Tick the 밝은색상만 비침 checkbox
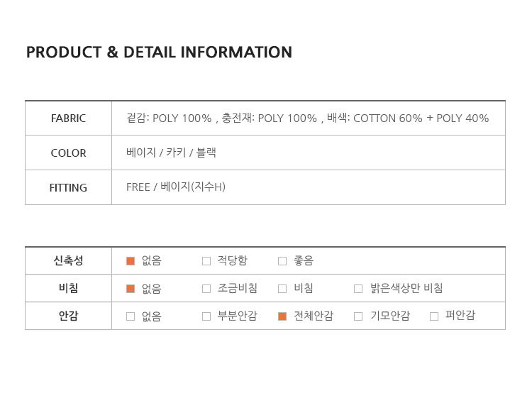The width and height of the screenshot is (532, 398). pyautogui.click(x=358, y=288)
